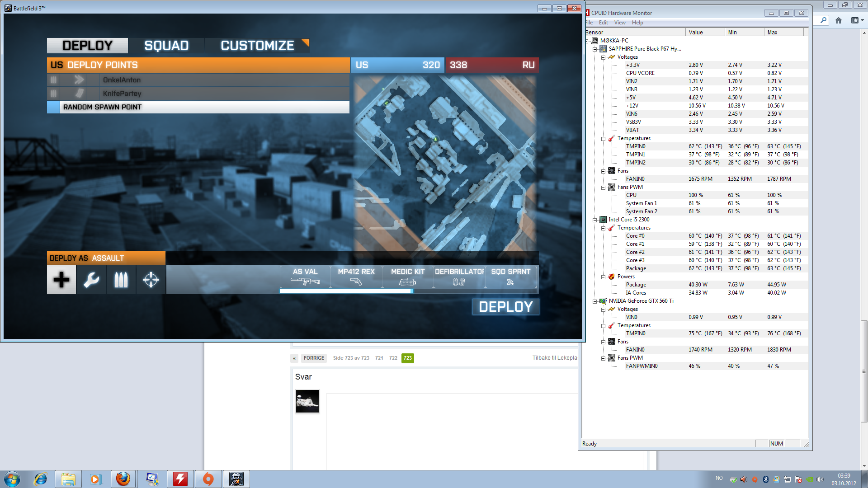
Task: Switch to the CUSTOMIZE tab
Action: click(257, 46)
